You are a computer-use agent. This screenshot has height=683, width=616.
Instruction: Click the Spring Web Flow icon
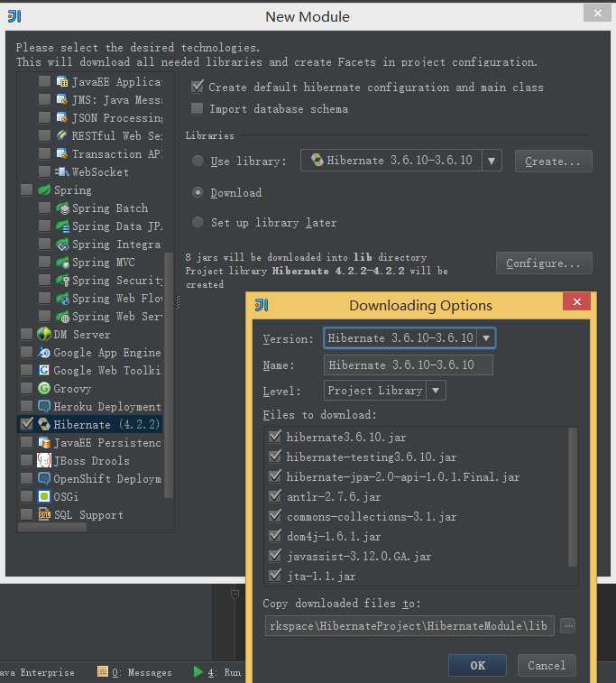coord(63,299)
